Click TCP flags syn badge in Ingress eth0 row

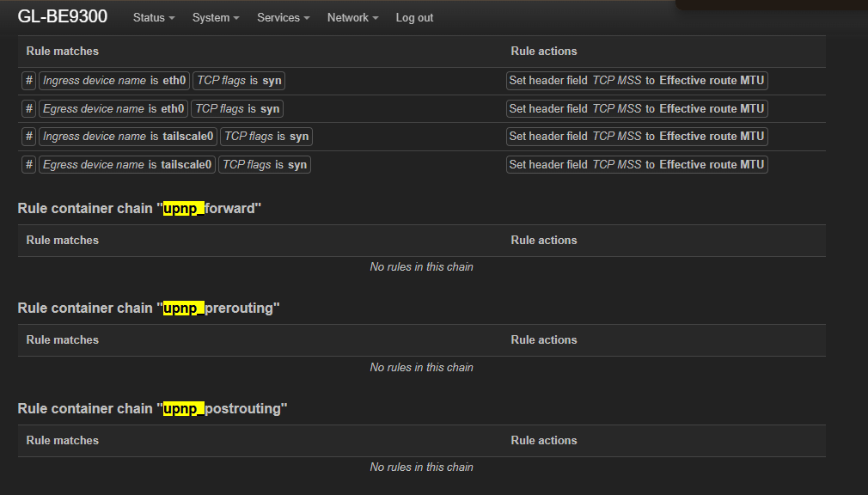(x=238, y=81)
